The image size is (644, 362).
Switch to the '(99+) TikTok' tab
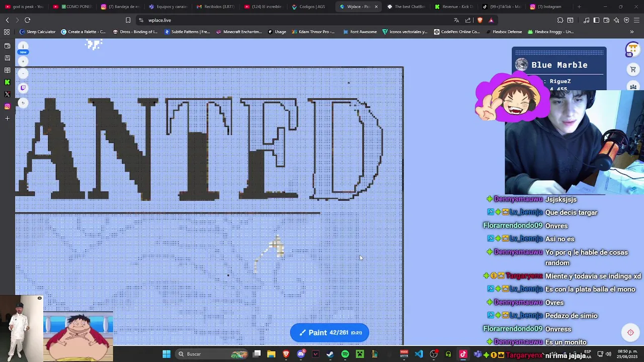[502, 7]
